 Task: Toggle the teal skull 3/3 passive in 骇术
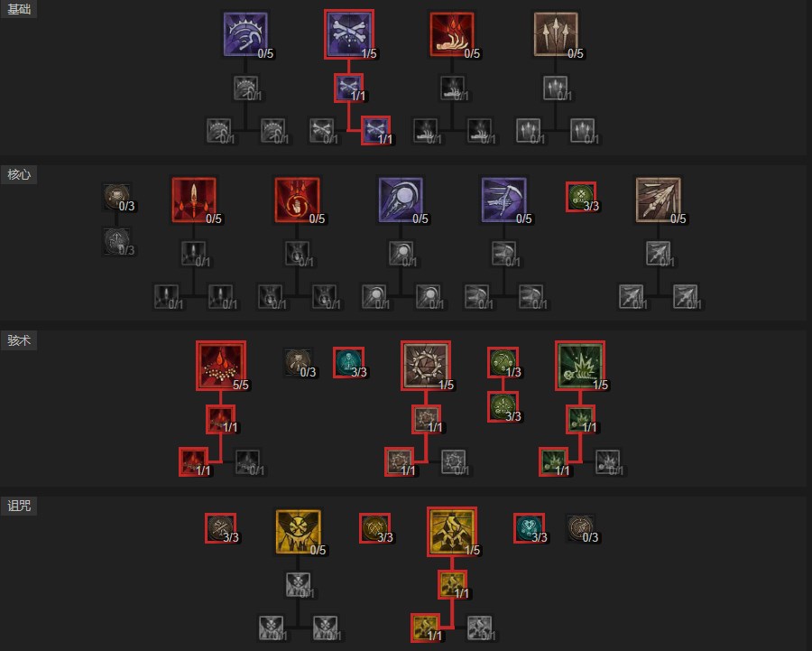(348, 362)
